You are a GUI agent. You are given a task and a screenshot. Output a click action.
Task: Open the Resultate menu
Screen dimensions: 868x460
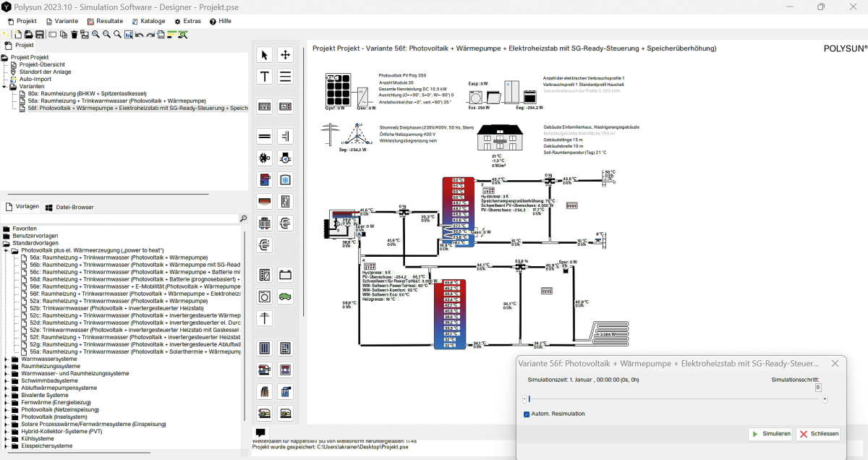click(x=105, y=22)
